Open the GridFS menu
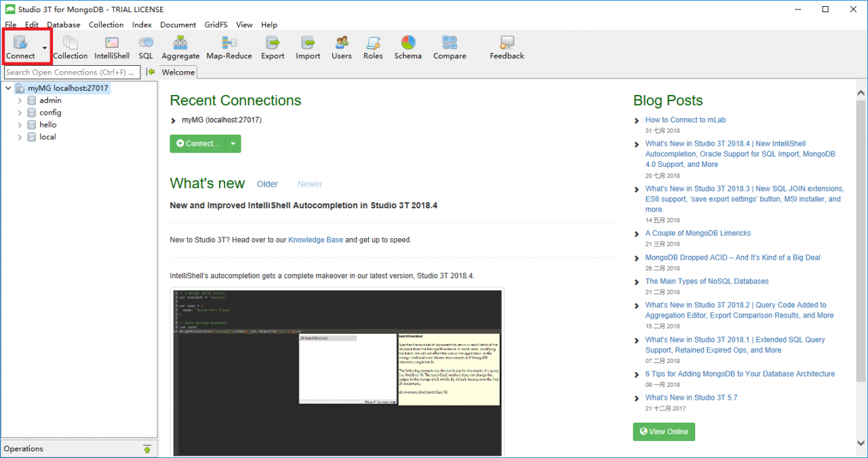 click(216, 24)
